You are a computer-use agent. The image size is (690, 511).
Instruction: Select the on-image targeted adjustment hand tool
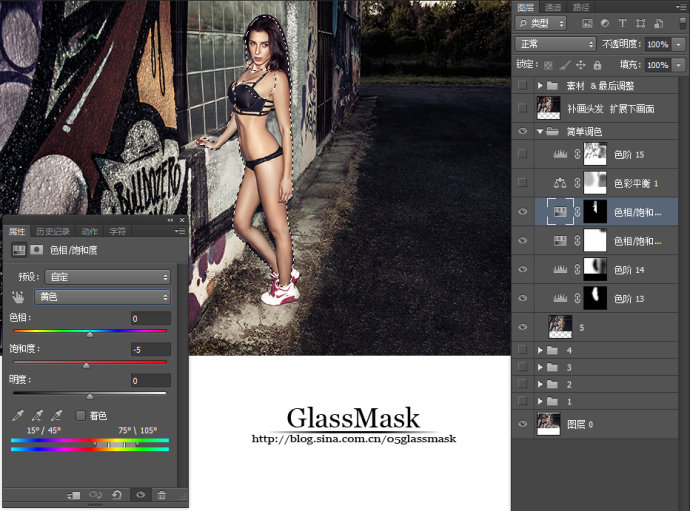[x=18, y=298]
